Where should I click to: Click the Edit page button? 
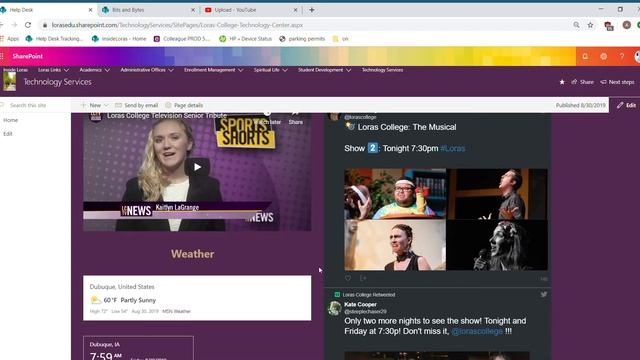point(626,105)
